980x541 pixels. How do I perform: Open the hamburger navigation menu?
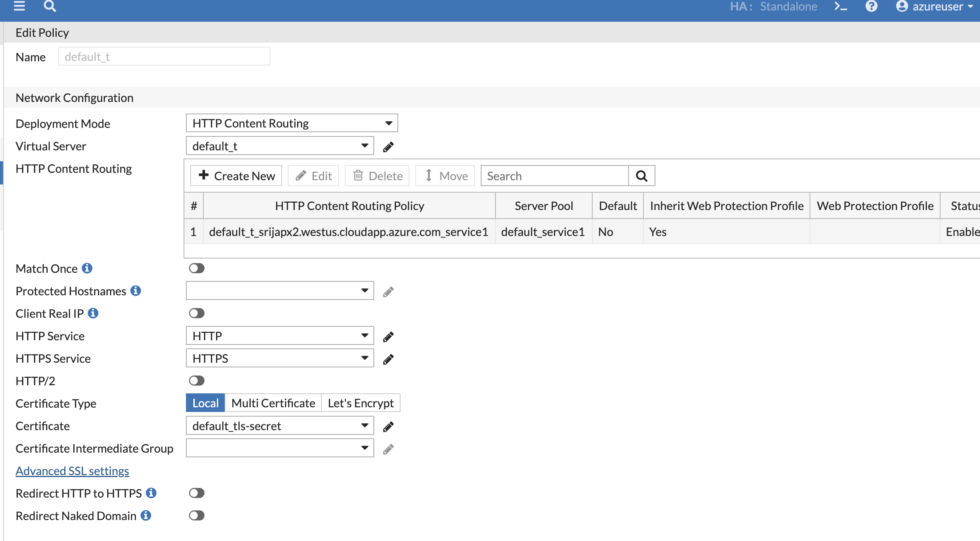tap(19, 6)
